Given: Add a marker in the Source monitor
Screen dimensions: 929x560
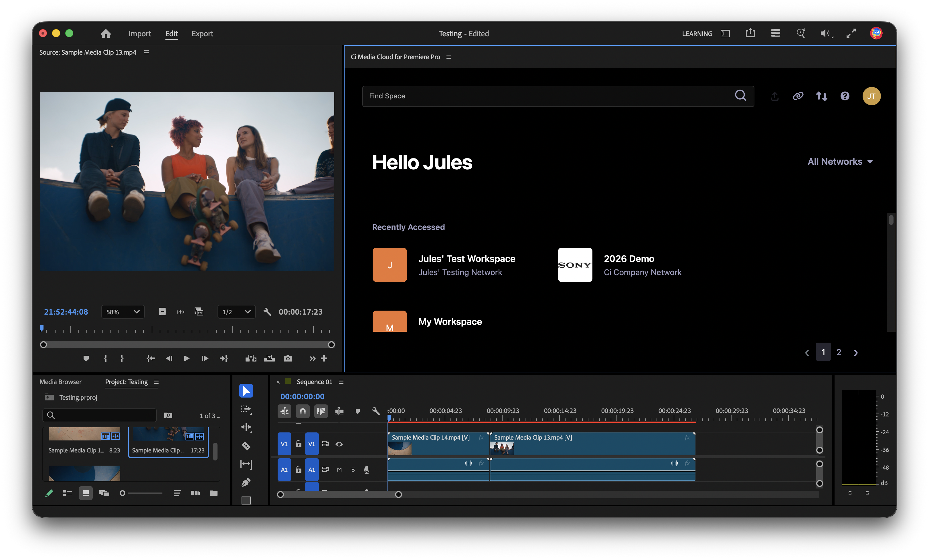Looking at the screenshot, I should (x=86, y=358).
